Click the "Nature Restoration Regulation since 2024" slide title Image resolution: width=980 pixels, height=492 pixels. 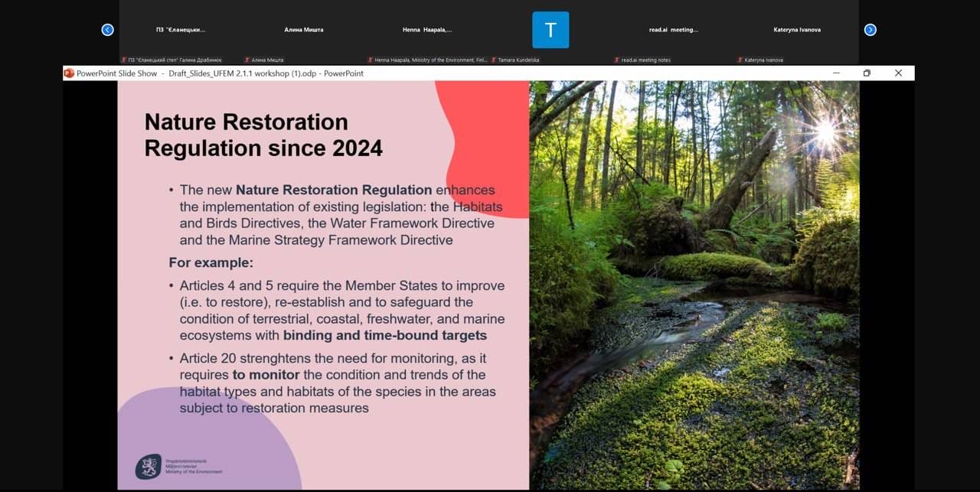click(263, 135)
